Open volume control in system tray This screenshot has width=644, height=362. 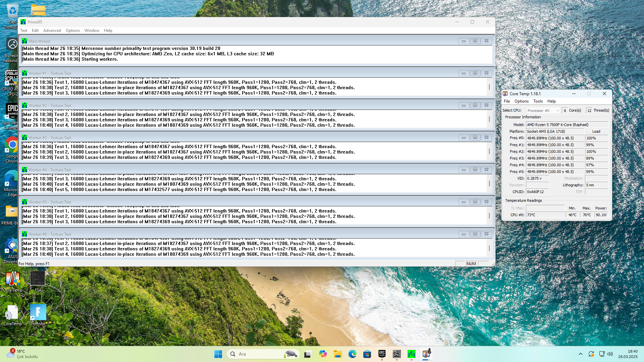click(610, 354)
